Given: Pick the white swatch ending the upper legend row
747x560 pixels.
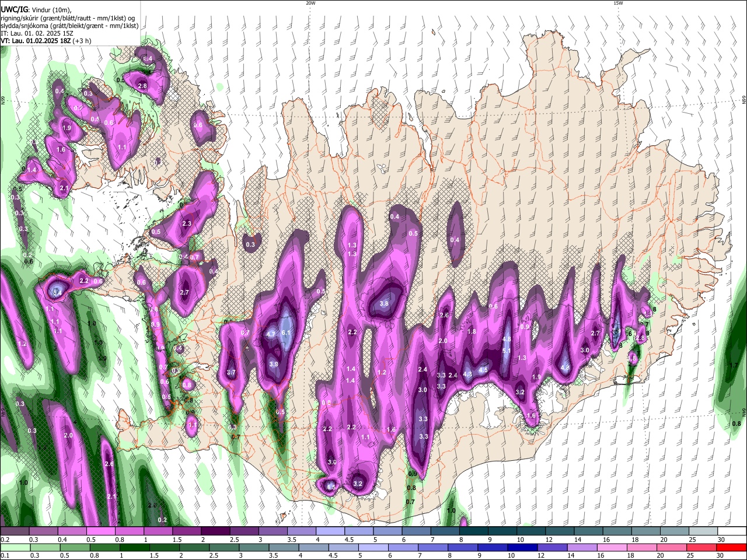Looking at the screenshot, I should [x=733, y=531].
